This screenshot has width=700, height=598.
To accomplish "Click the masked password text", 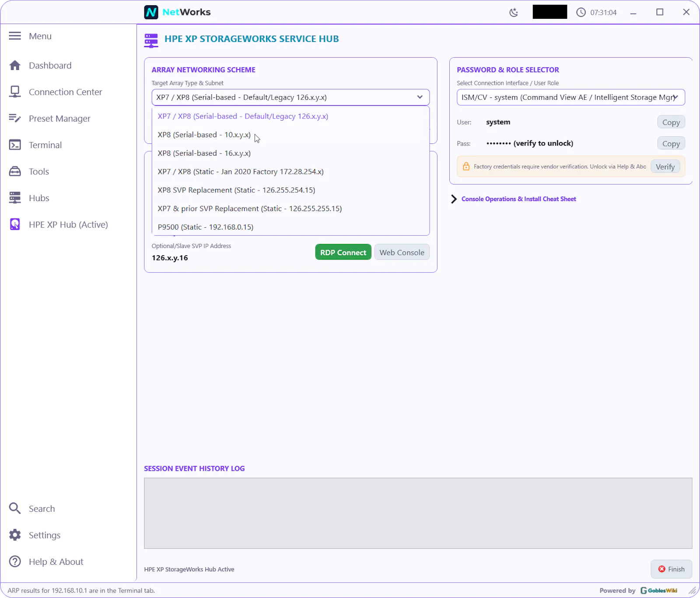I will tap(529, 143).
